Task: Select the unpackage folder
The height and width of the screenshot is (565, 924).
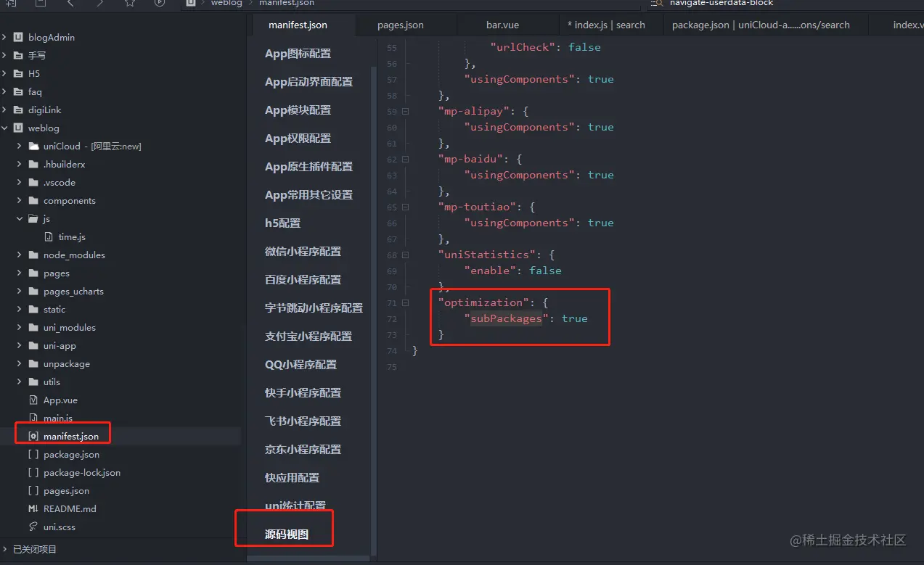Action: pos(67,363)
